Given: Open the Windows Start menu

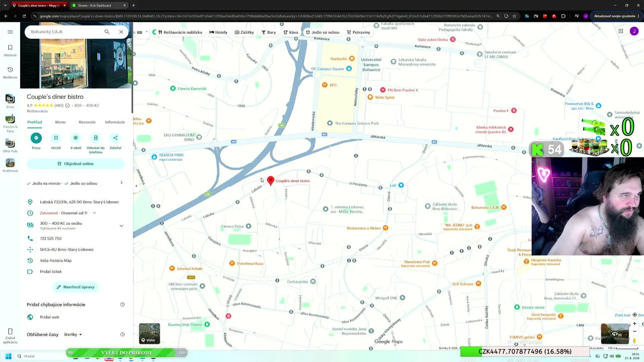Looking at the screenshot, I should (8, 356).
